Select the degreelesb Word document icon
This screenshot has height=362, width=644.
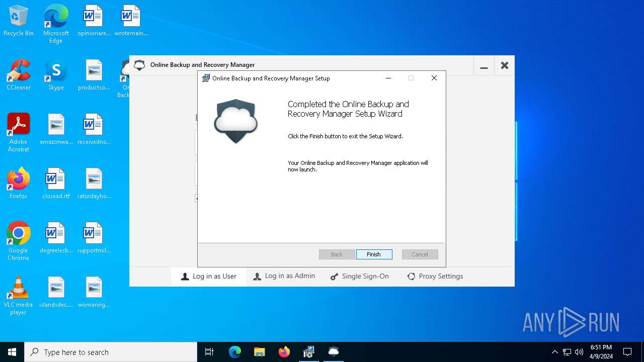click(x=56, y=238)
